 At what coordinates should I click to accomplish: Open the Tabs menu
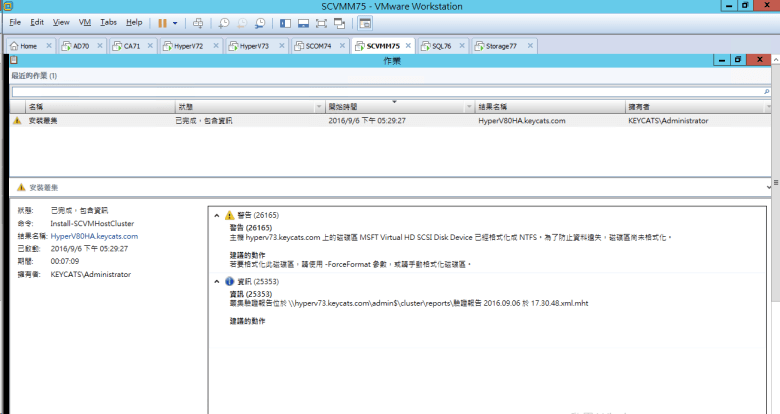(x=108, y=21)
